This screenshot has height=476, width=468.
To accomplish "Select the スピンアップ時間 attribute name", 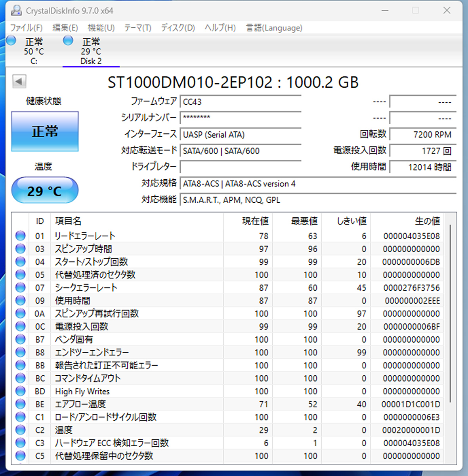I will pyautogui.click(x=83, y=249).
